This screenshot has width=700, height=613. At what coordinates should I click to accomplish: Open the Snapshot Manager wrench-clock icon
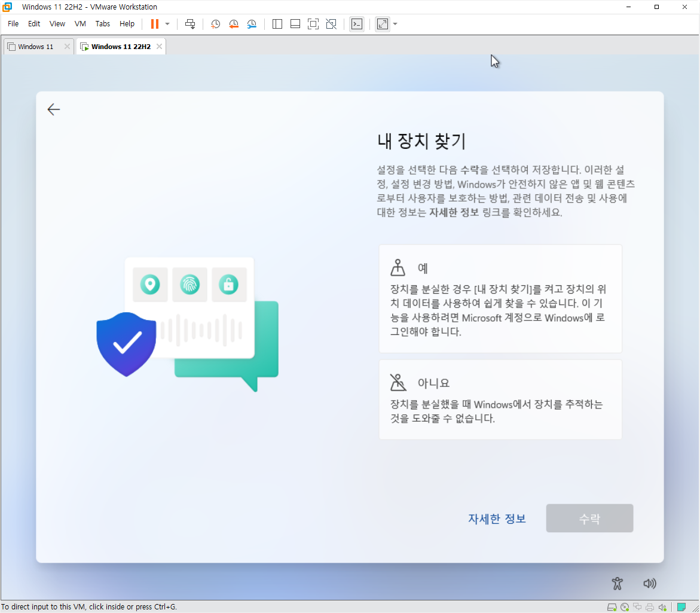point(252,24)
